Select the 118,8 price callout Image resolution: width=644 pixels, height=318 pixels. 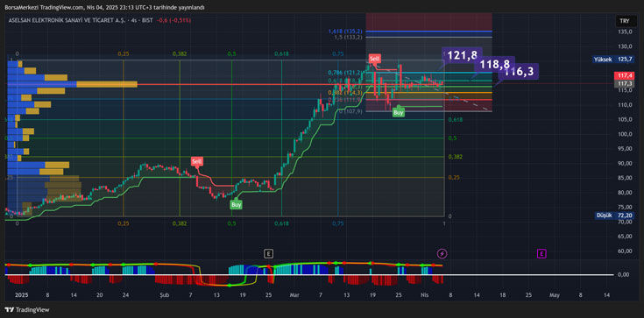pos(494,64)
